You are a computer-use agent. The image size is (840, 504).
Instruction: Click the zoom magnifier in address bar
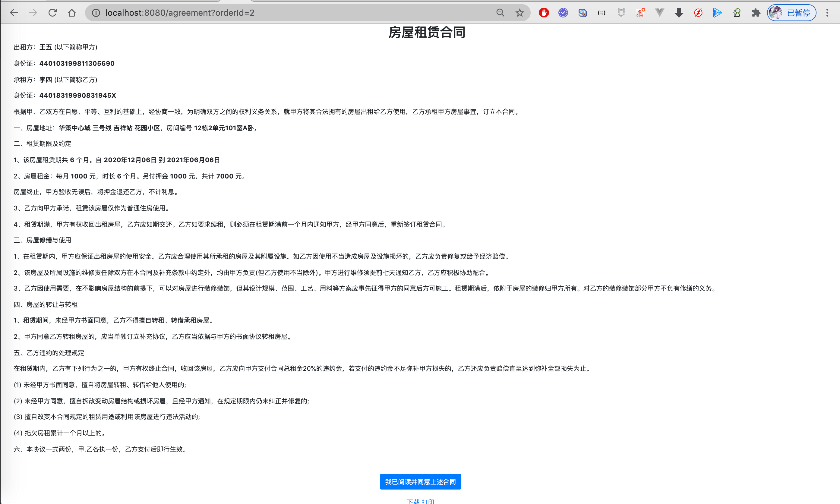pos(500,13)
